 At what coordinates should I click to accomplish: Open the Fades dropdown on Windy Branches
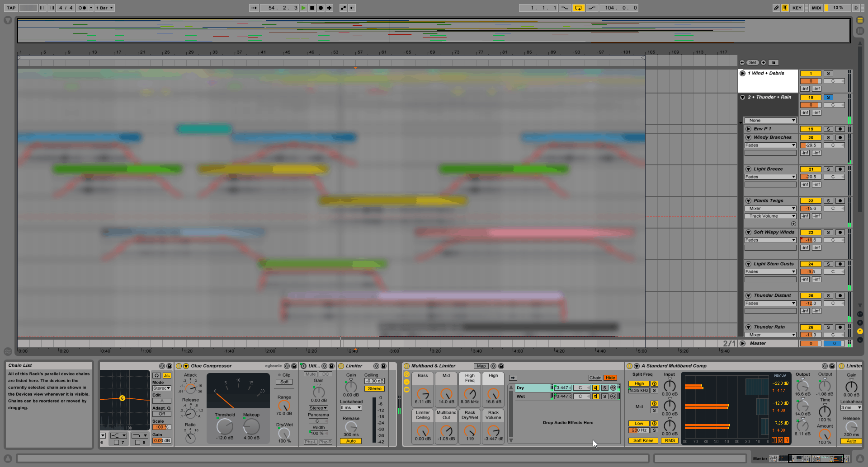pyautogui.click(x=770, y=145)
